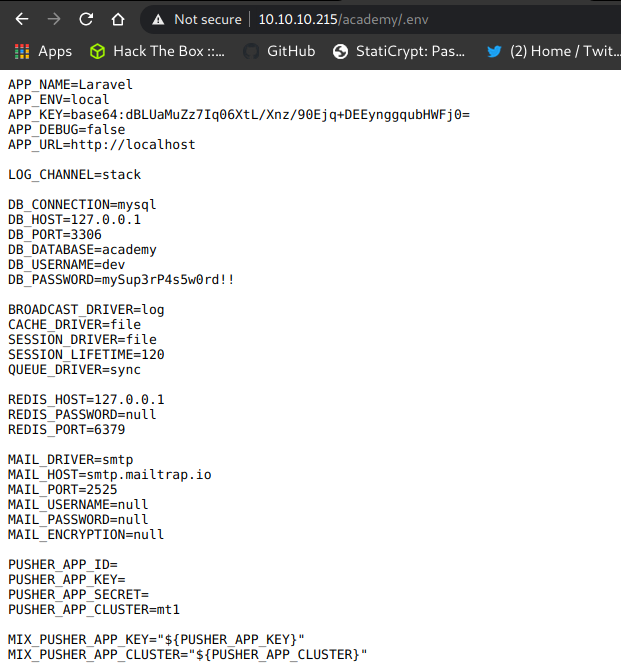Image resolution: width=621 pixels, height=670 pixels.
Task: Click the GitHub octocat bookmark icon
Action: click(251, 52)
